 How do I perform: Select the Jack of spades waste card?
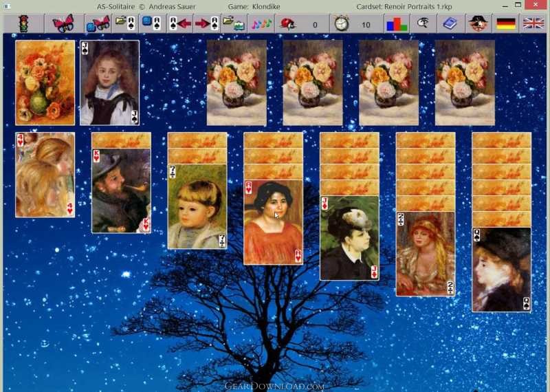109,83
